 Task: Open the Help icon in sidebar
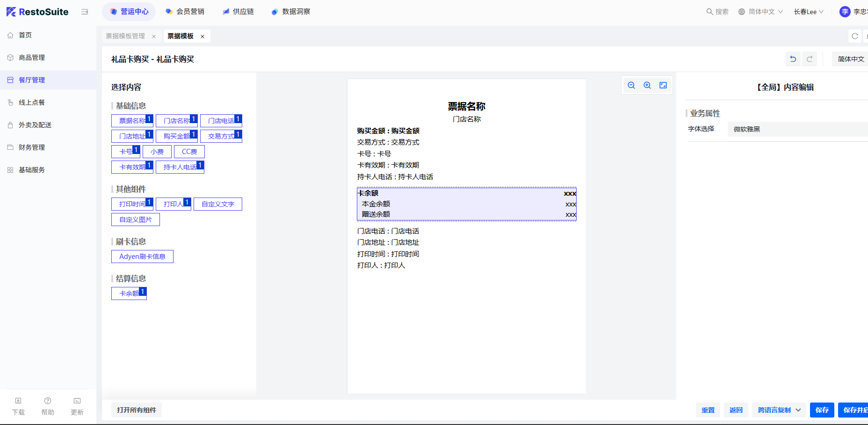[48, 406]
